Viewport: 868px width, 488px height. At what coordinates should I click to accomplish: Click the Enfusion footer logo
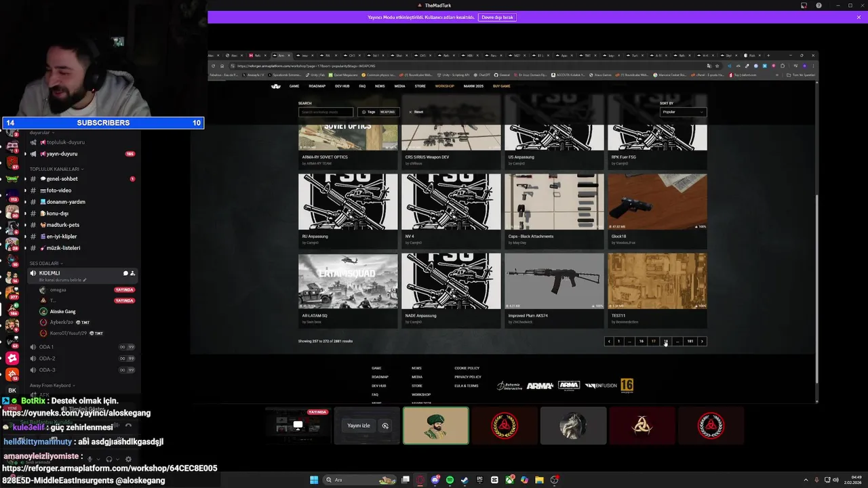pyautogui.click(x=599, y=386)
